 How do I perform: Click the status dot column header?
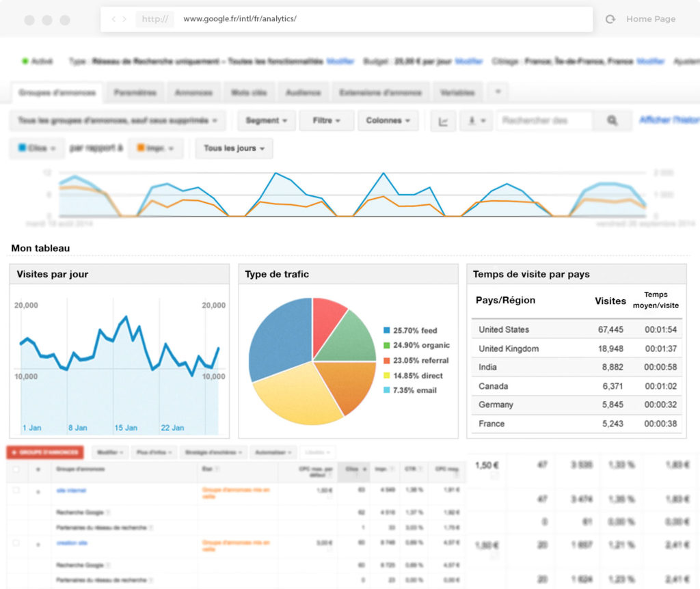tap(38, 469)
